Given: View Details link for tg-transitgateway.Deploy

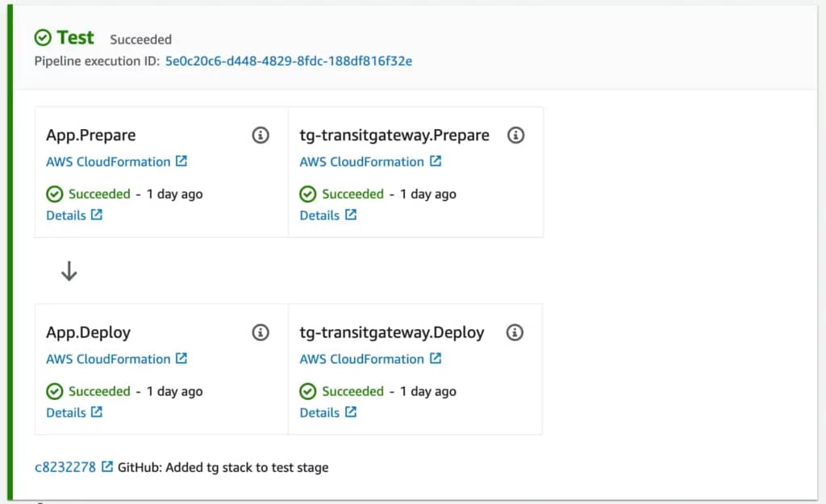Looking at the screenshot, I should (x=319, y=412).
